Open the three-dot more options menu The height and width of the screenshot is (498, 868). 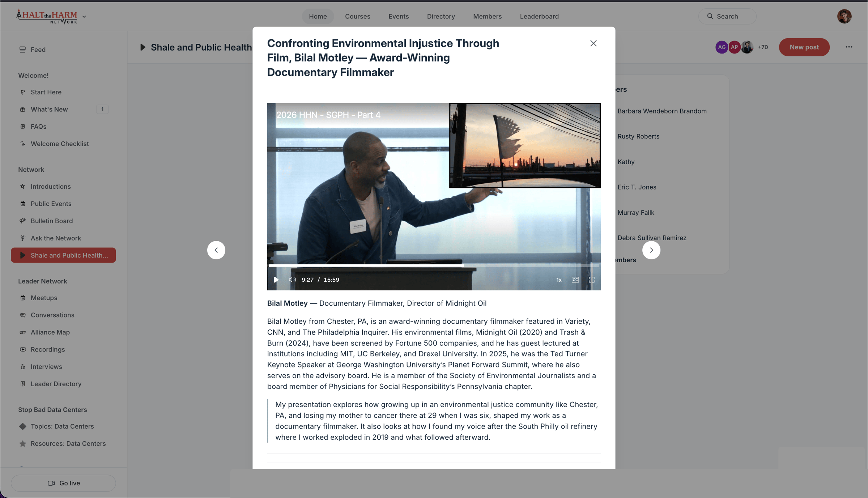point(849,47)
